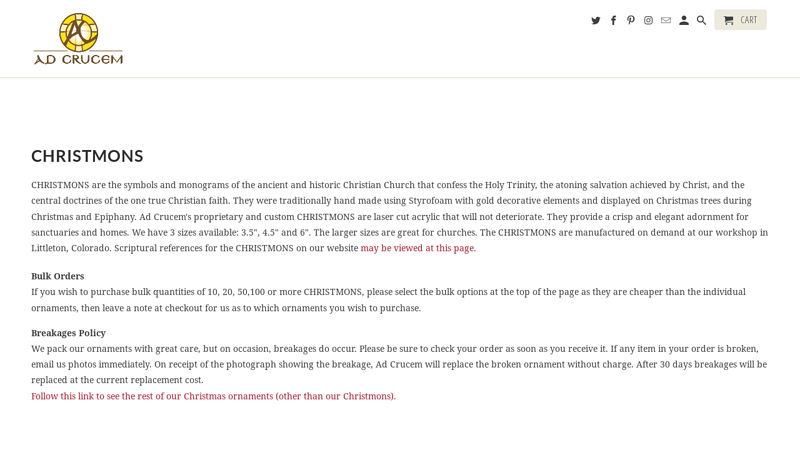Click the shopping cart icon
Viewport: 800px width, 450px height.
coord(728,20)
